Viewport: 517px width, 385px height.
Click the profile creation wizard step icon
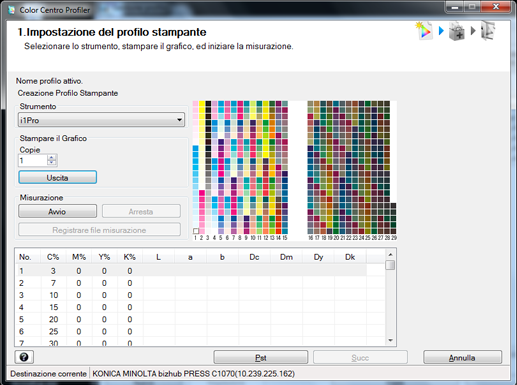[424, 31]
